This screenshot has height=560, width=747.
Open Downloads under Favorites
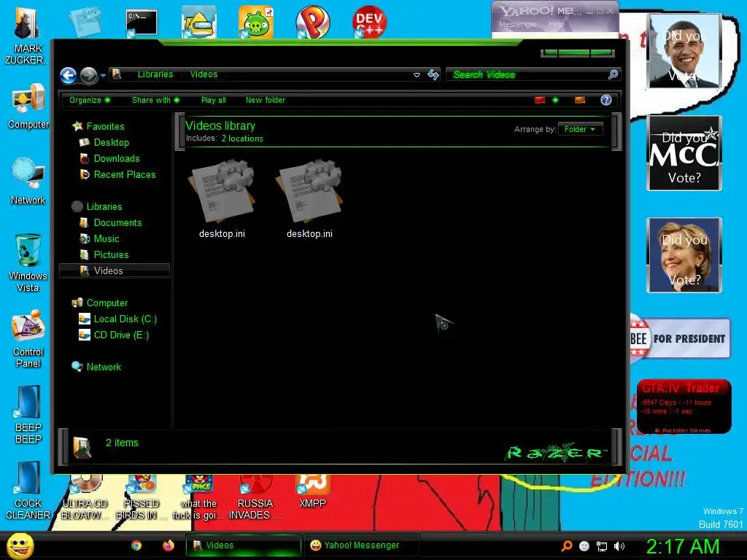(x=116, y=158)
